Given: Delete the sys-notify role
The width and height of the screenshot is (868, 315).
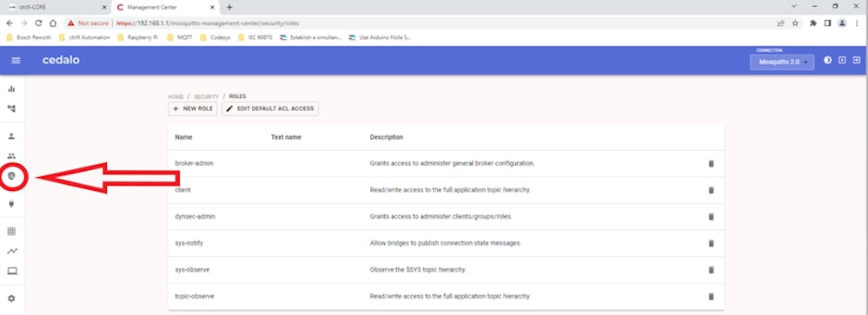Looking at the screenshot, I should (x=712, y=243).
